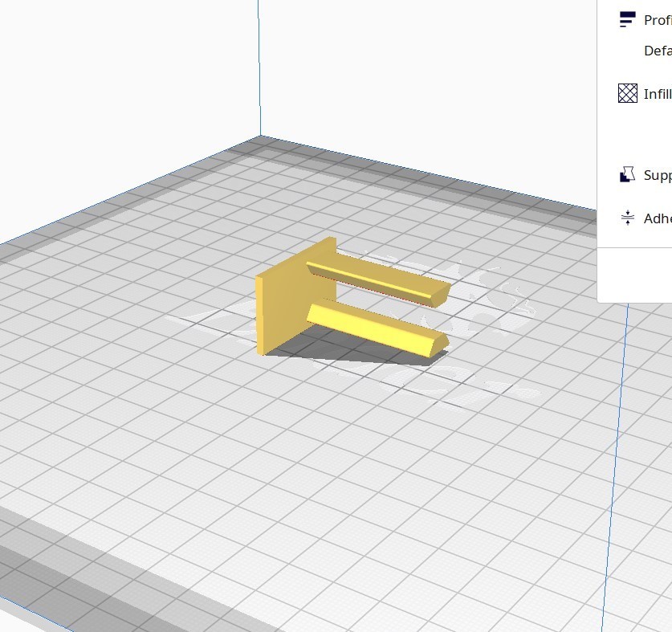This screenshot has height=632, width=672.
Task: Click the build plate Adhesion icon
Action: coord(629,217)
